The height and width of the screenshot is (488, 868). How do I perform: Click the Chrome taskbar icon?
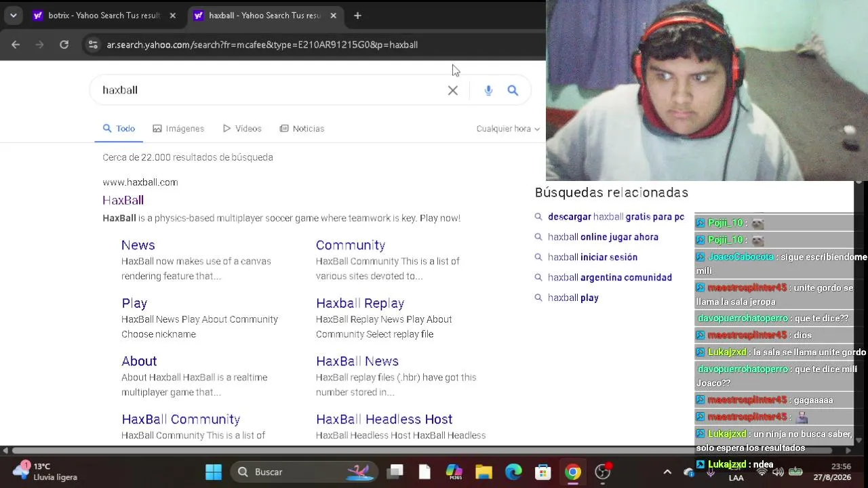click(x=573, y=472)
